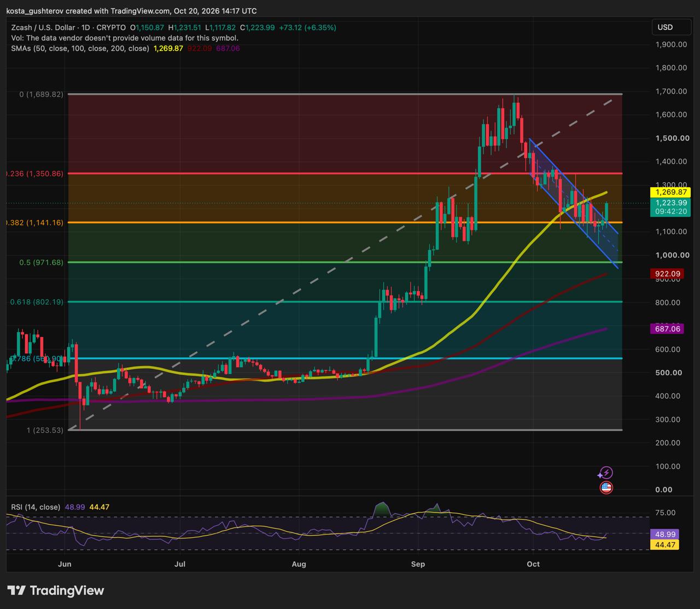Click the Oct label on time axis
700x609 pixels.
click(x=533, y=564)
